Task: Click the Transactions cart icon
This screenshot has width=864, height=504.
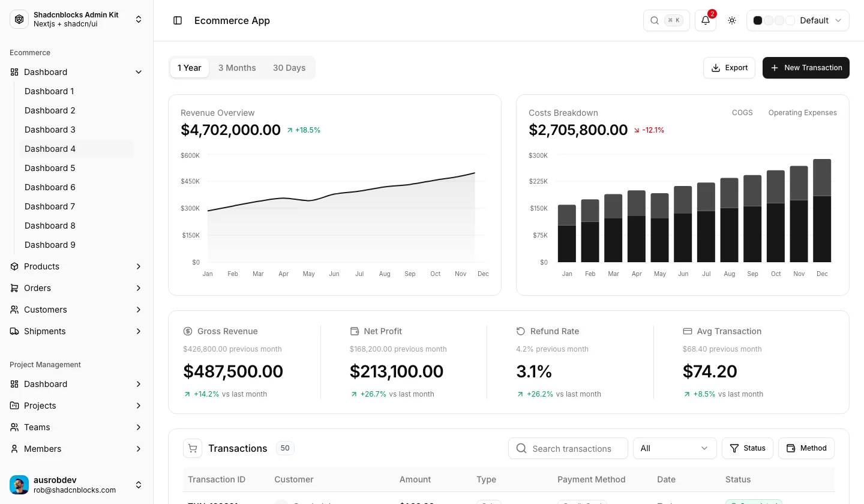Action: tap(193, 448)
